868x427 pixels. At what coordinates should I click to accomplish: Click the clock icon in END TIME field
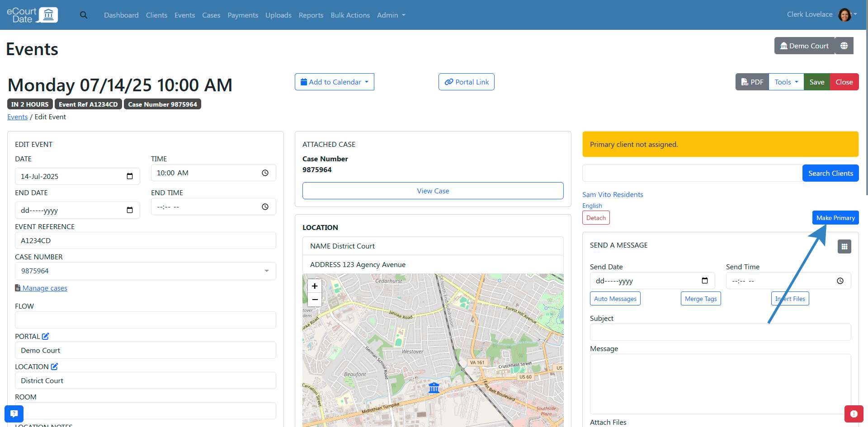tap(265, 206)
